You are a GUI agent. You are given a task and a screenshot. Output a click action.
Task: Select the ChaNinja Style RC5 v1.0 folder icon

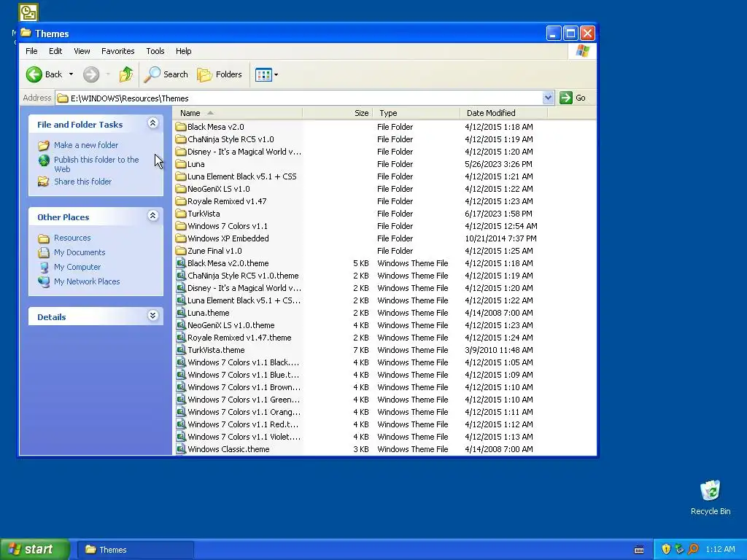(181, 139)
